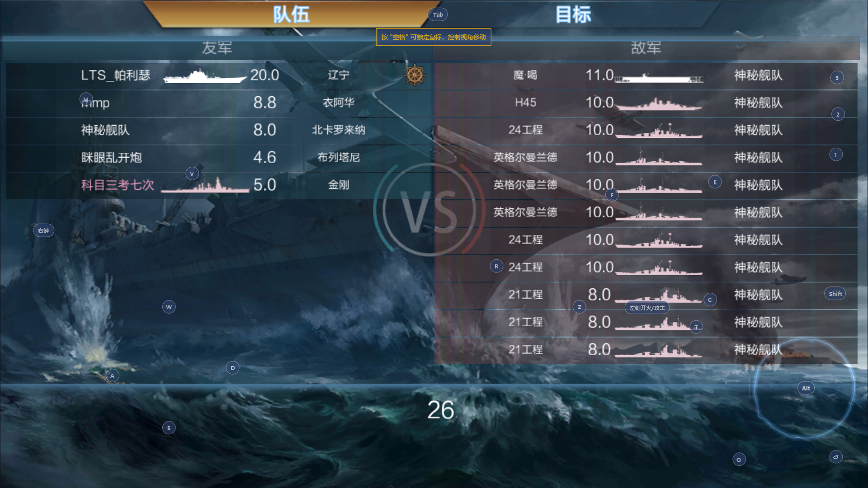Select enemy player 魔·喝
The image size is (868, 488).
point(525,75)
